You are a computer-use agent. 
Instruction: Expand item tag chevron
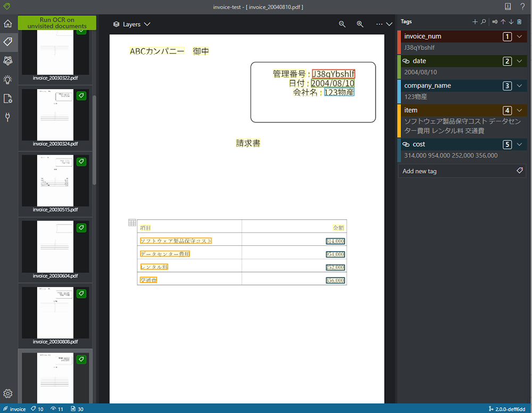point(519,110)
